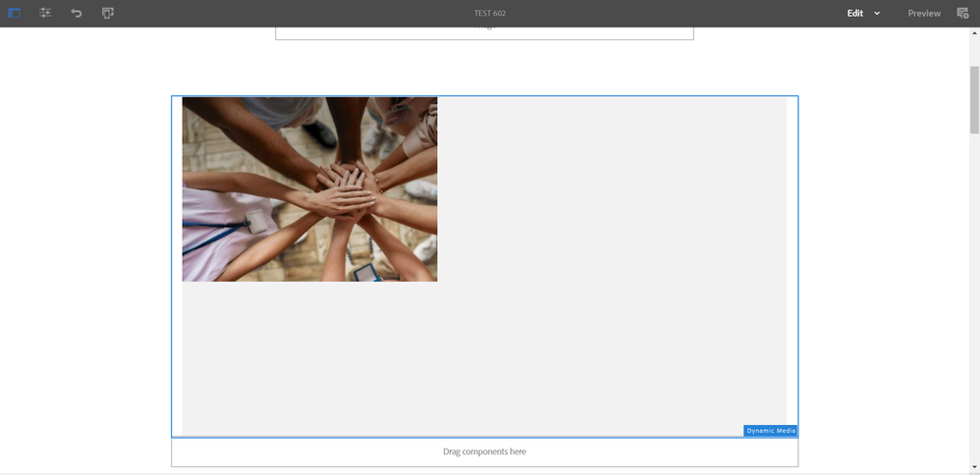Screen dimensions: 980x475
Task: Open the Page Information settings icon
Action: click(45, 13)
